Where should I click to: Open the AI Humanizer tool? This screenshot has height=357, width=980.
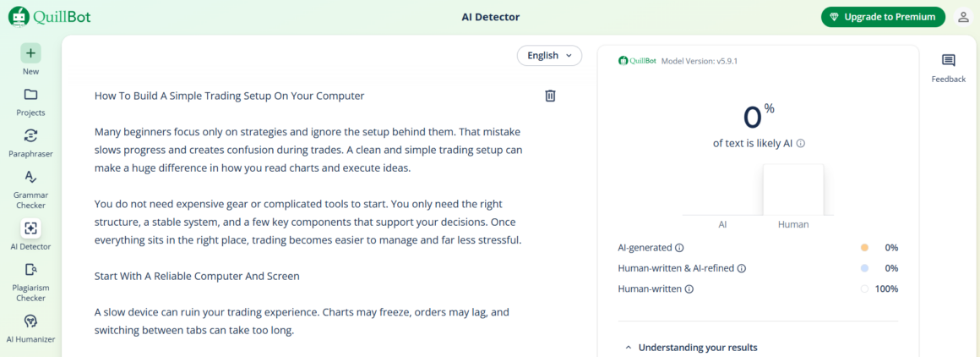tap(30, 321)
